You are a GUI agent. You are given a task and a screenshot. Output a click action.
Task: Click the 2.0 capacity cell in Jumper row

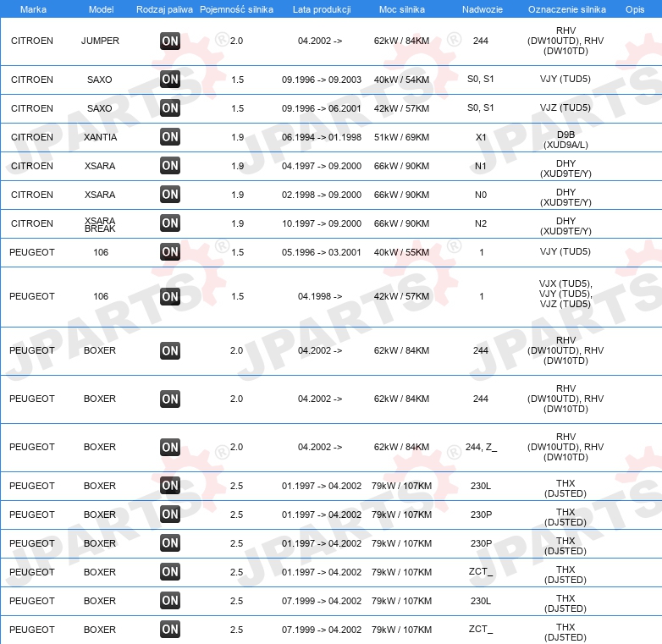(236, 41)
